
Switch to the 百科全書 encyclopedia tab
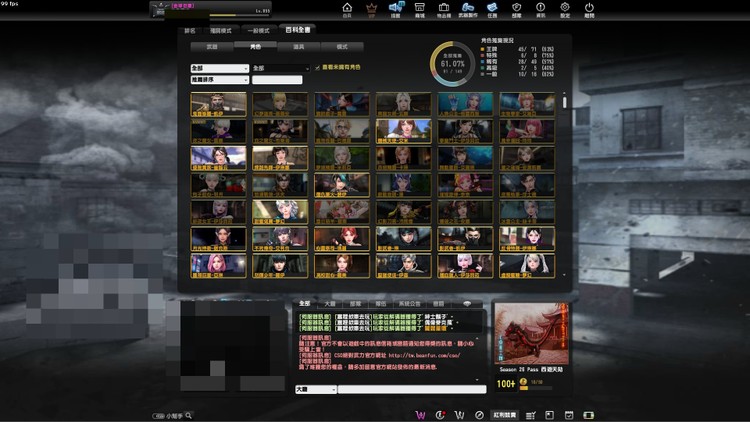click(x=298, y=30)
